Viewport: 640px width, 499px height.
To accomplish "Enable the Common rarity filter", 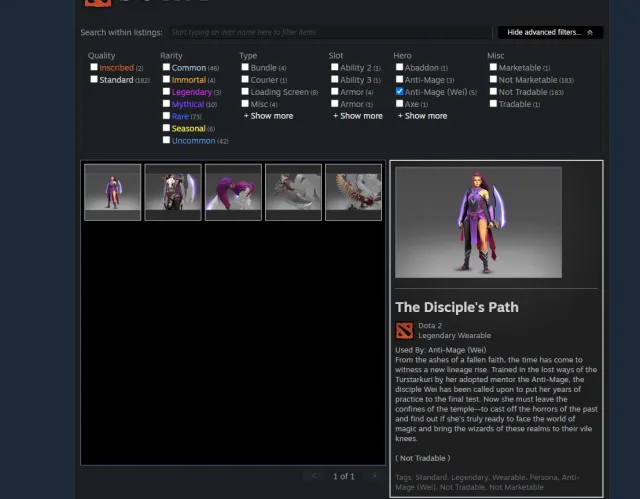I will tap(166, 67).
